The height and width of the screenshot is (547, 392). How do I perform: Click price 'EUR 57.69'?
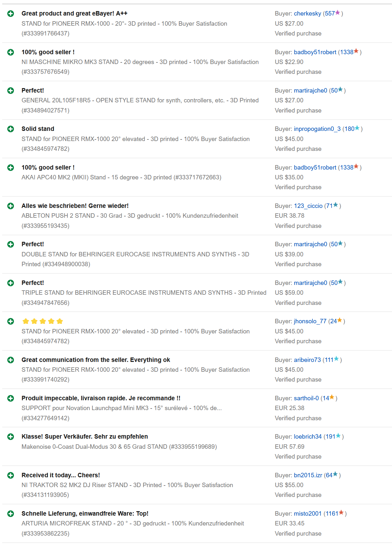[290, 447]
